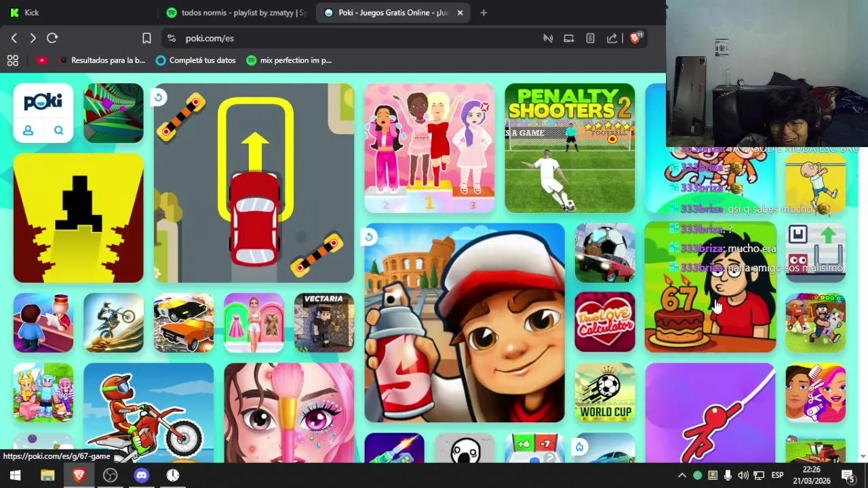Open the red car parking game
868x488 pixels.
pos(254,183)
